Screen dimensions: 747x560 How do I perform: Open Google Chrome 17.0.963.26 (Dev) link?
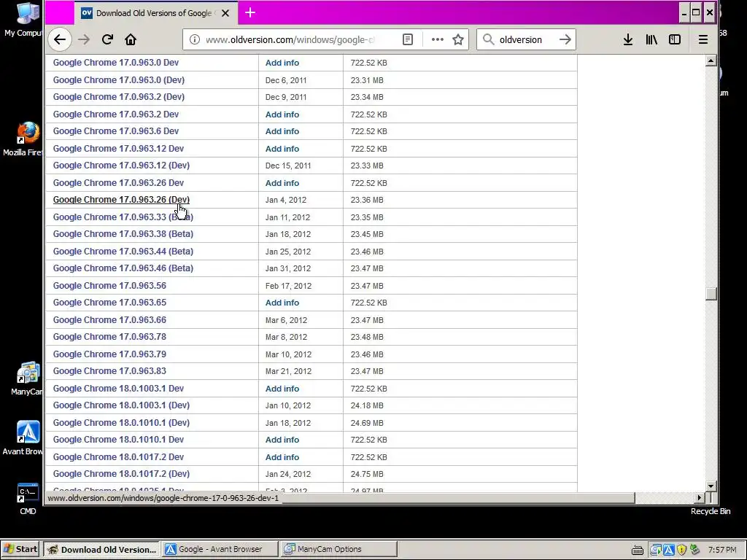pos(121,200)
